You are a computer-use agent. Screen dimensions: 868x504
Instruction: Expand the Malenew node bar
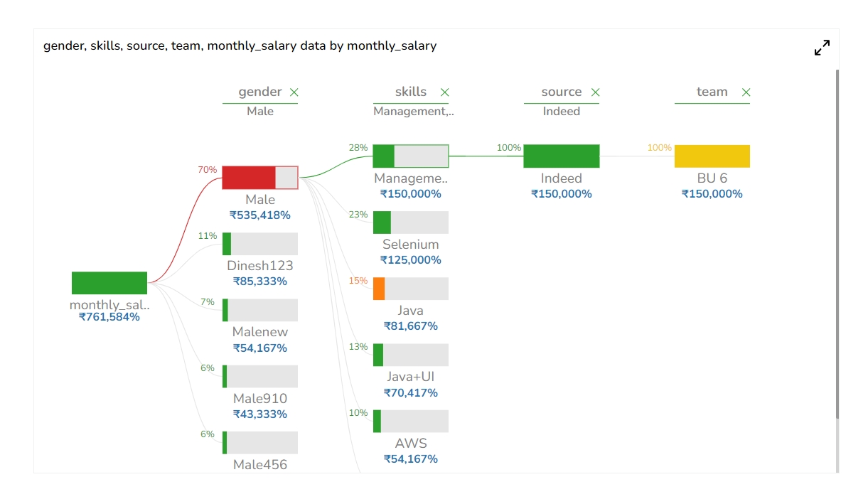click(x=259, y=310)
